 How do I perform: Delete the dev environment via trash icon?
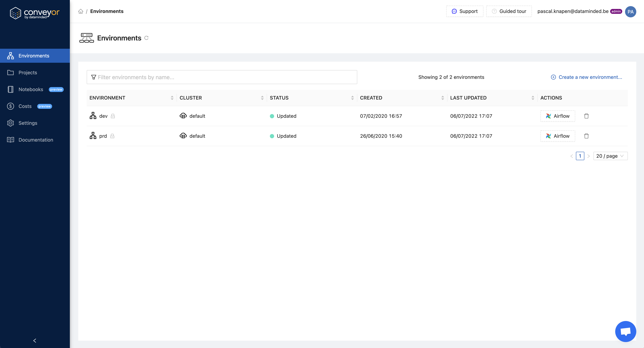pos(586,116)
